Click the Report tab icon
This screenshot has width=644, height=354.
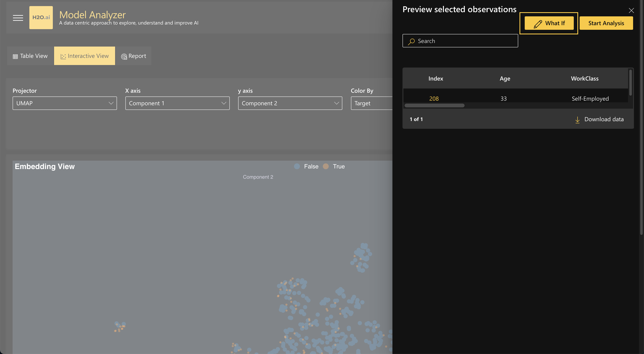point(124,57)
